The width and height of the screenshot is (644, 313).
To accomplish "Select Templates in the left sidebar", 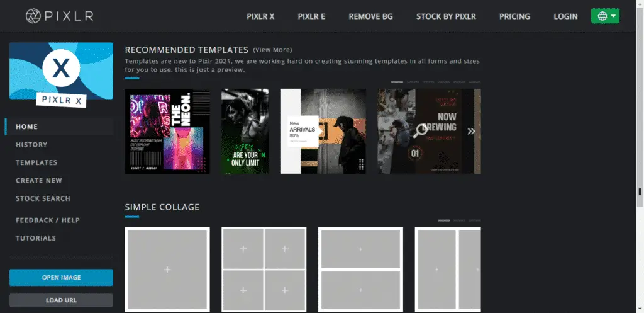I will pos(36,162).
